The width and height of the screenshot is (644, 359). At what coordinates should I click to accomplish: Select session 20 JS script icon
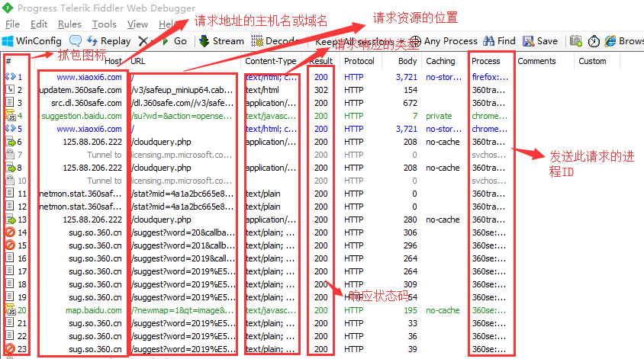tap(10, 310)
